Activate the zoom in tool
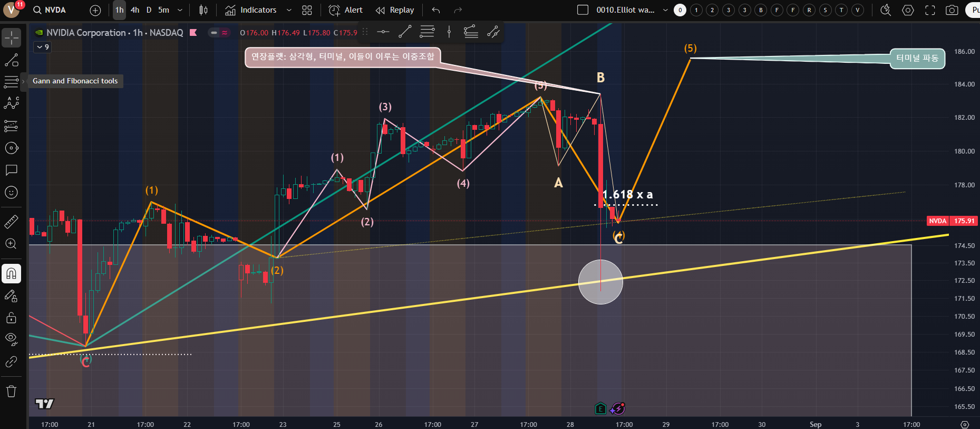This screenshot has height=429, width=980. pyautogui.click(x=11, y=244)
